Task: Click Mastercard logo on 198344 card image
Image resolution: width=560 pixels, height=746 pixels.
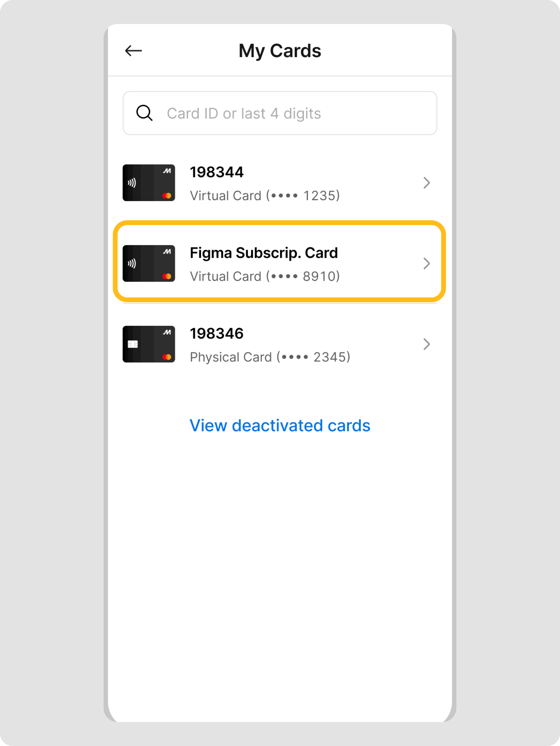Action: coord(167,196)
